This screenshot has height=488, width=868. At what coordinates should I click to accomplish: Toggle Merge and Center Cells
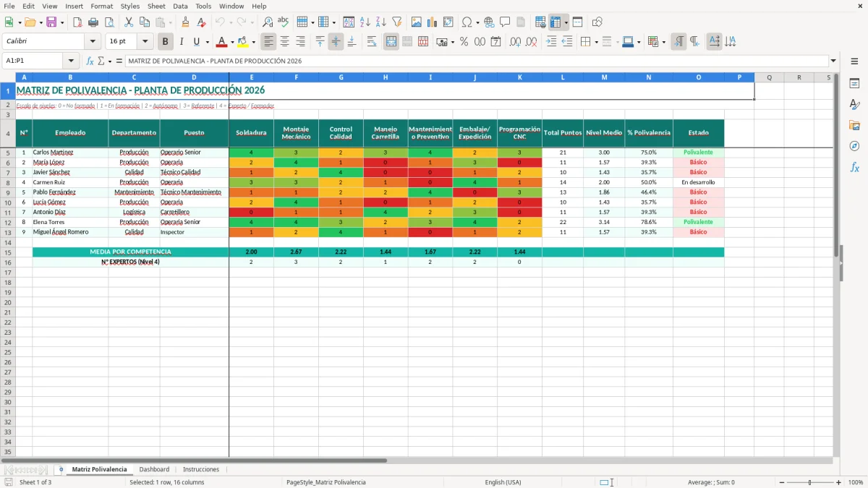[391, 41]
